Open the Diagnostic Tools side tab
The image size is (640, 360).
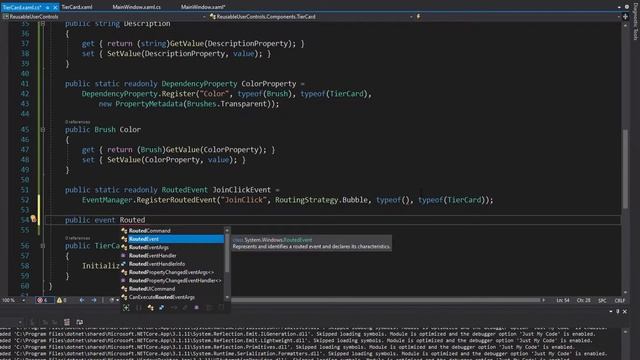click(x=636, y=22)
